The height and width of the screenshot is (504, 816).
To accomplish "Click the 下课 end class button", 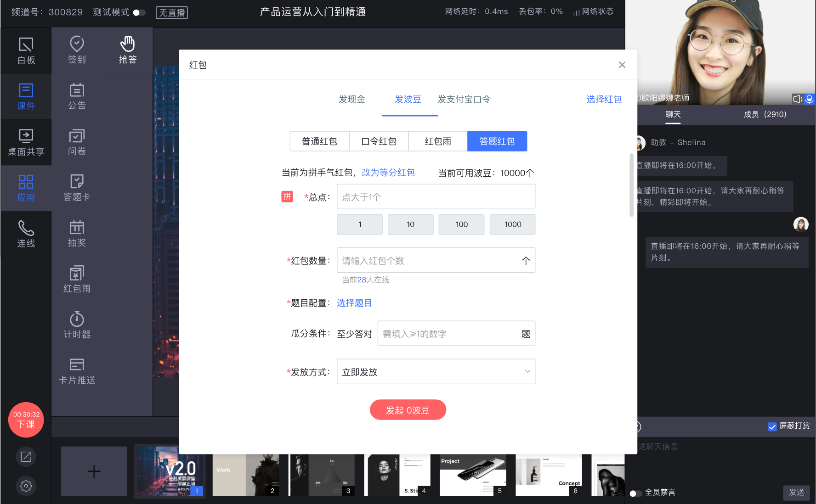I will point(26,420).
